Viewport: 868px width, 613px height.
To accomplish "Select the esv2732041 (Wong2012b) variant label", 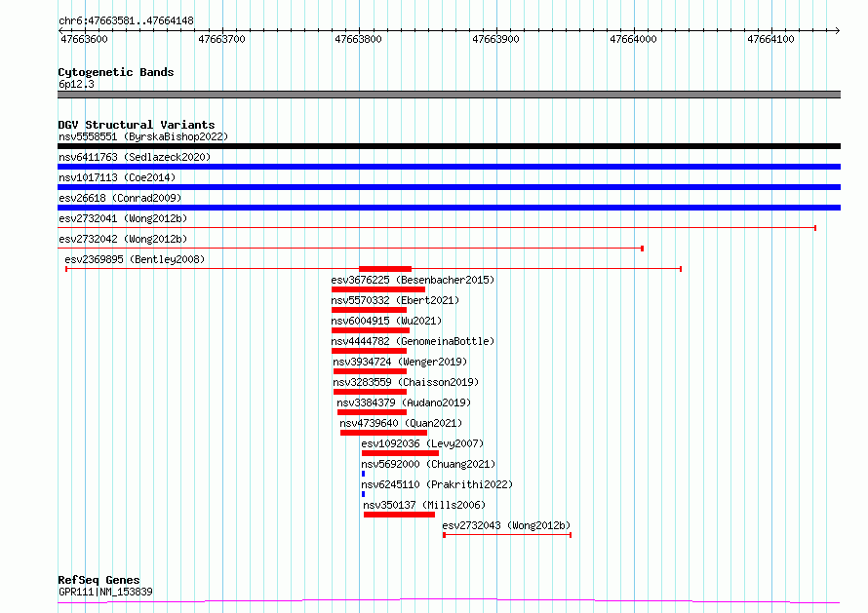I will tap(123, 218).
